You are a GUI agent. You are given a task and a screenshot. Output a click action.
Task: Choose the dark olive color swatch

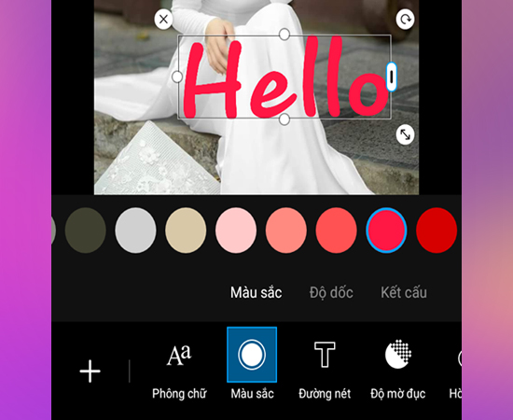click(x=86, y=231)
